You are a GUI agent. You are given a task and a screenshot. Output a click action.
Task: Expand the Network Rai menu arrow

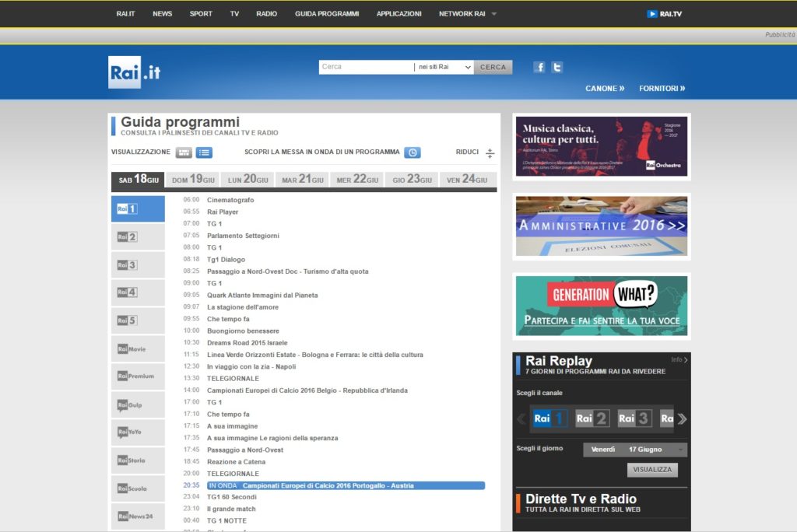[x=493, y=14]
